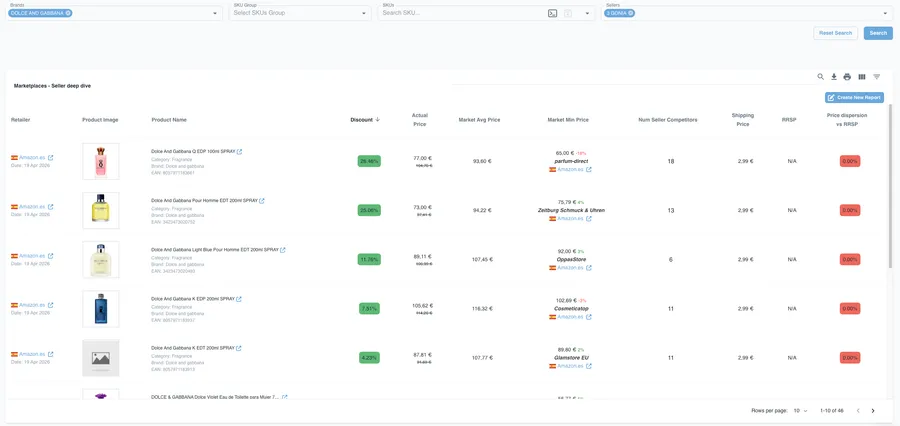This screenshot has width=900, height=426.
Task: Open the view columns icon
Action: point(862,76)
